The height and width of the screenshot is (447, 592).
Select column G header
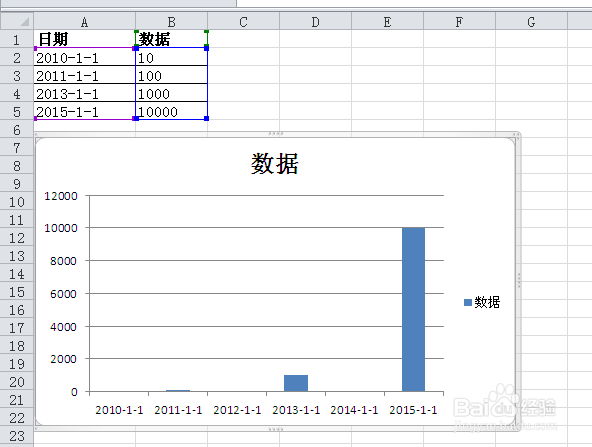(531, 22)
